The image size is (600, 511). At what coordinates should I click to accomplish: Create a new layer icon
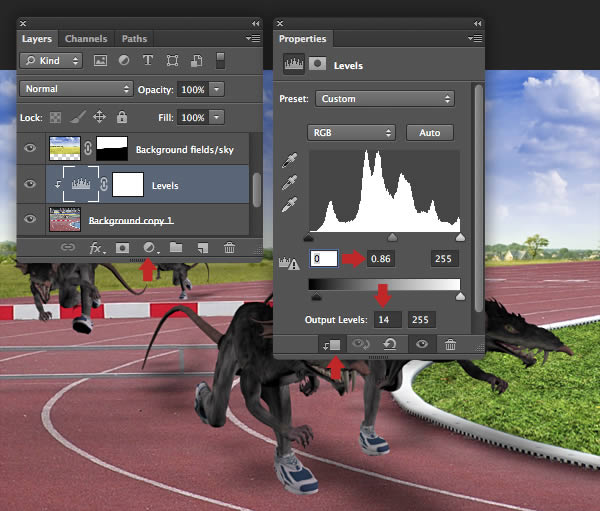tap(203, 248)
